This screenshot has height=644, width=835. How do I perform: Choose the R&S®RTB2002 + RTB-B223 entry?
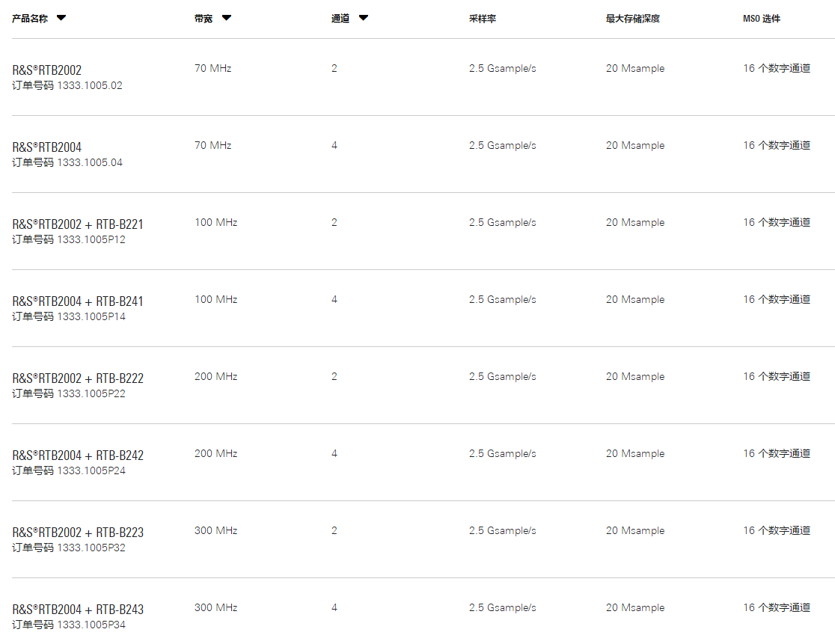click(78, 533)
